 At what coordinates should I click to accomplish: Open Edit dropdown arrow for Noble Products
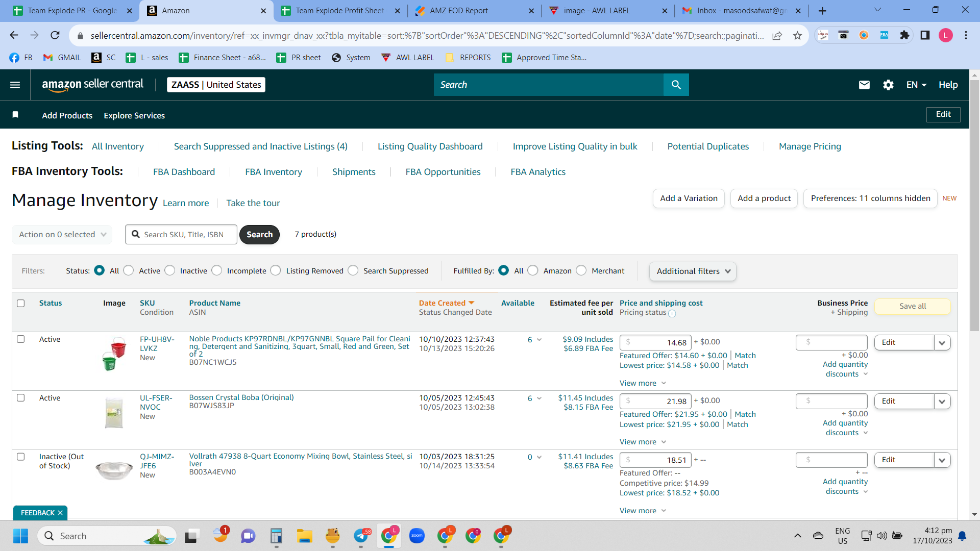pyautogui.click(x=942, y=343)
